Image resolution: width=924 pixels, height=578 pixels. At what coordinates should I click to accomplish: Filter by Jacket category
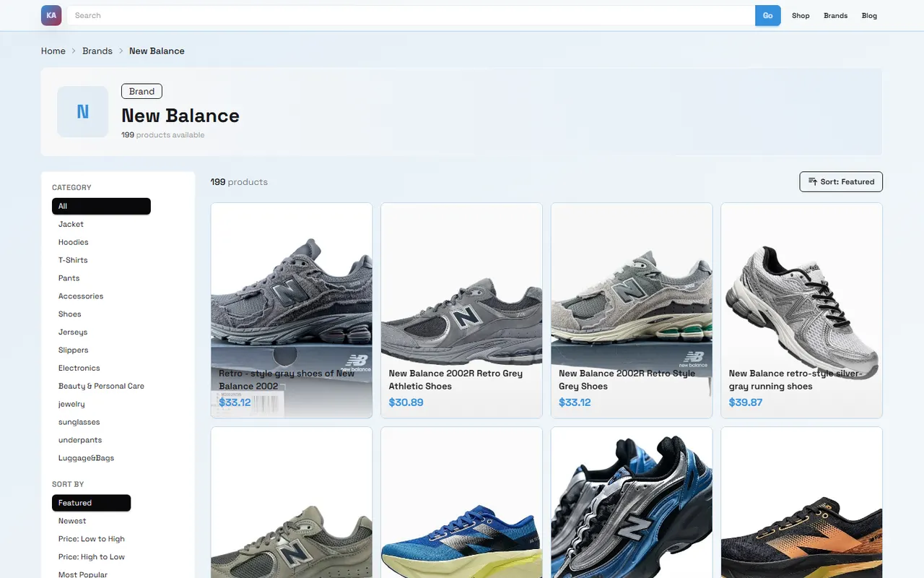[x=71, y=224]
